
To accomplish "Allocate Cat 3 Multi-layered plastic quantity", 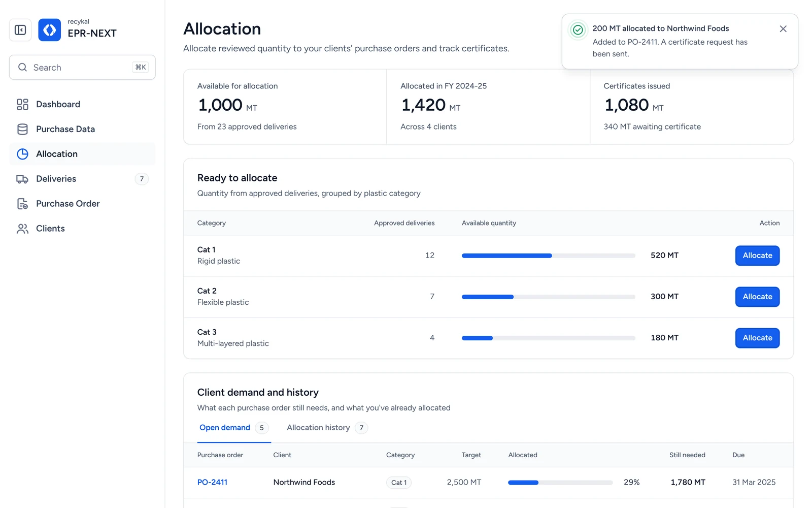I will 757,338.
